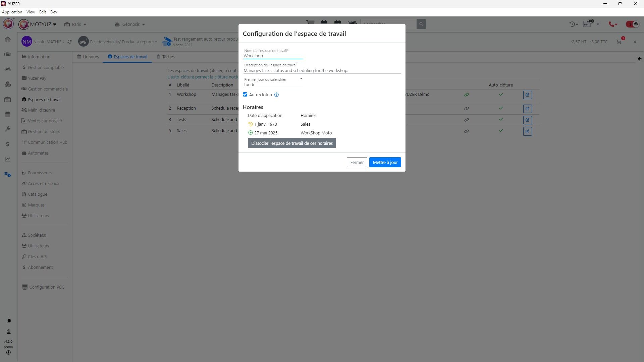Click Mettre à jour button
The height and width of the screenshot is (362, 644).
[385, 163]
